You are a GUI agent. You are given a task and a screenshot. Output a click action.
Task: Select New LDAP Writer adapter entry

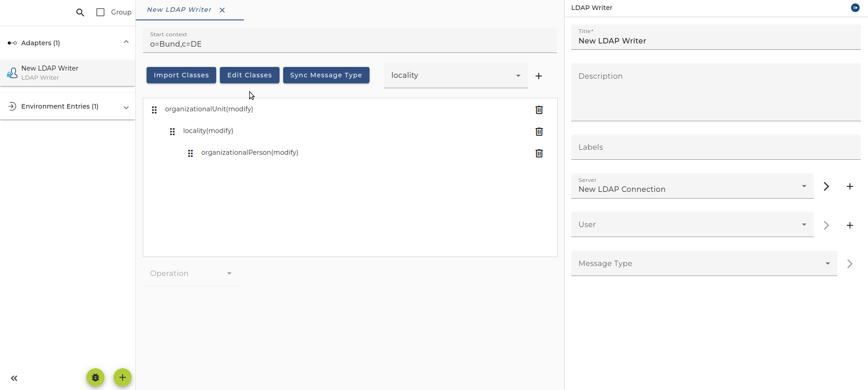[x=68, y=72]
